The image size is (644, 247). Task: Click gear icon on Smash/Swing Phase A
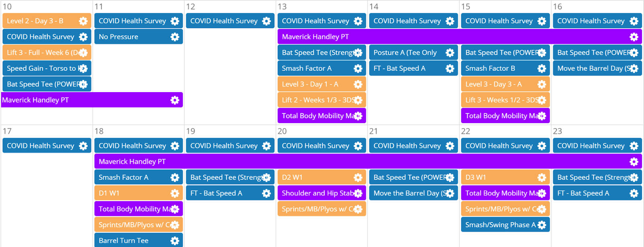click(542, 225)
